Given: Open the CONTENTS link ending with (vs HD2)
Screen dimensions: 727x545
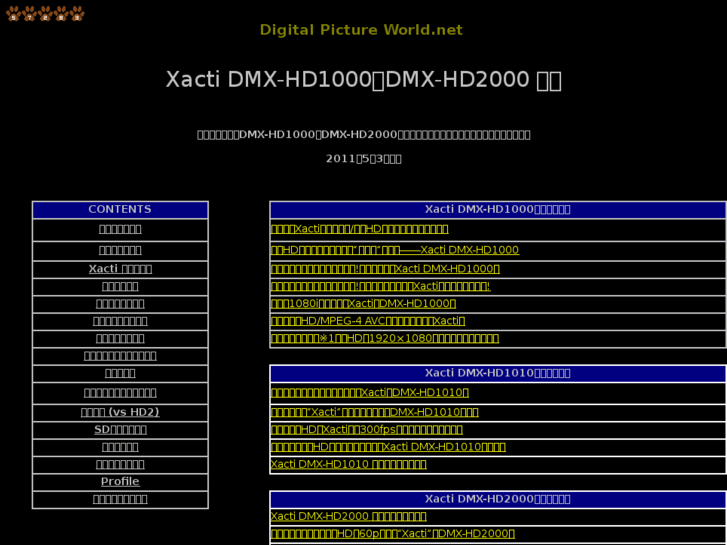Looking at the screenshot, I should [x=120, y=412].
